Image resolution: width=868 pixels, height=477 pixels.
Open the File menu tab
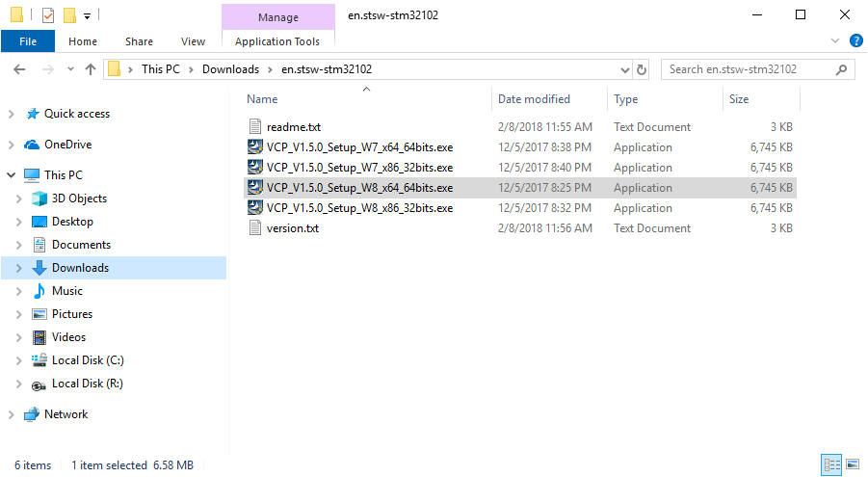(28, 41)
